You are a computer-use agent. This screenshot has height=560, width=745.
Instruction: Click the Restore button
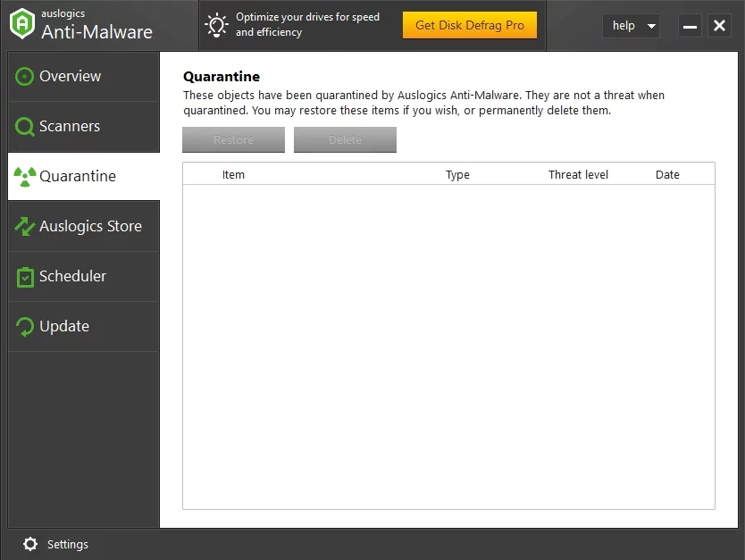(x=233, y=140)
